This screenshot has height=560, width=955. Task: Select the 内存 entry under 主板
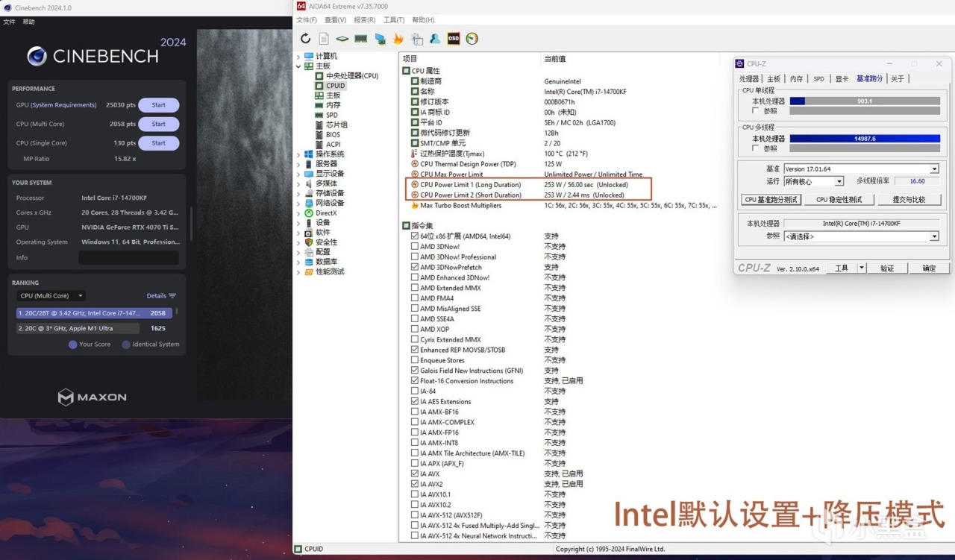[x=333, y=105]
